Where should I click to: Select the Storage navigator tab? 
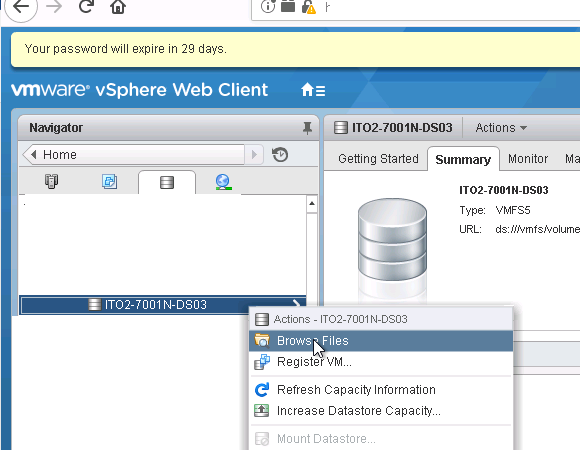coord(167,182)
